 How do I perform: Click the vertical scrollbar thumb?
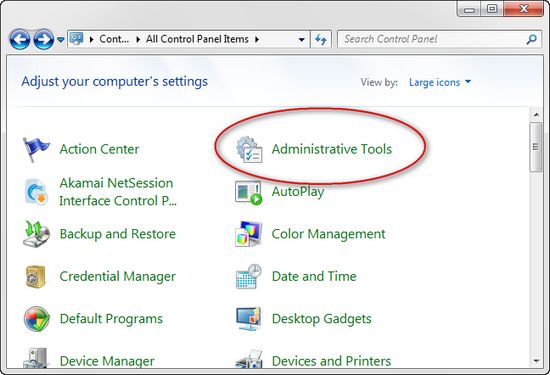(536, 147)
